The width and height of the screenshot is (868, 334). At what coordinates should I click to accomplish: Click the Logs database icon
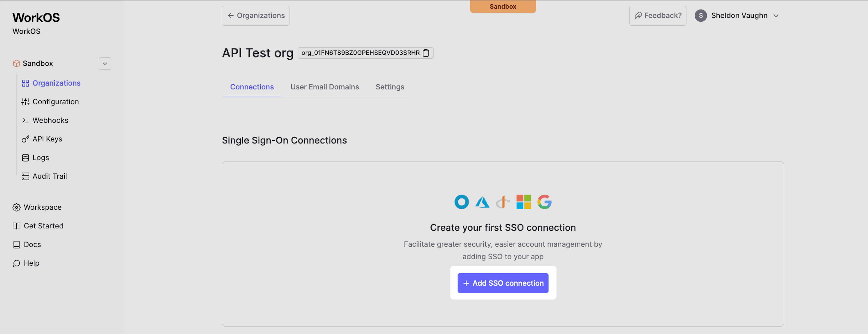25,157
